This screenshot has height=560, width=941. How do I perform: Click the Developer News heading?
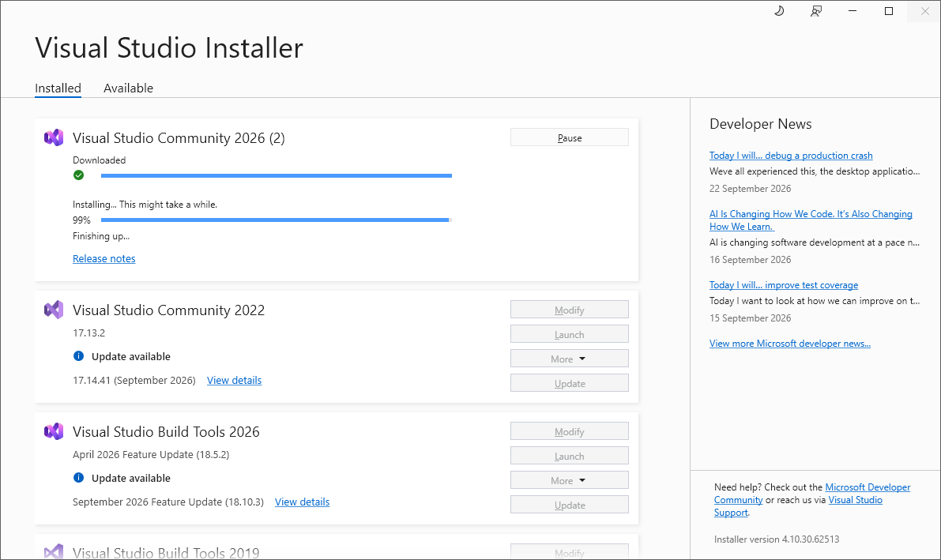point(760,124)
